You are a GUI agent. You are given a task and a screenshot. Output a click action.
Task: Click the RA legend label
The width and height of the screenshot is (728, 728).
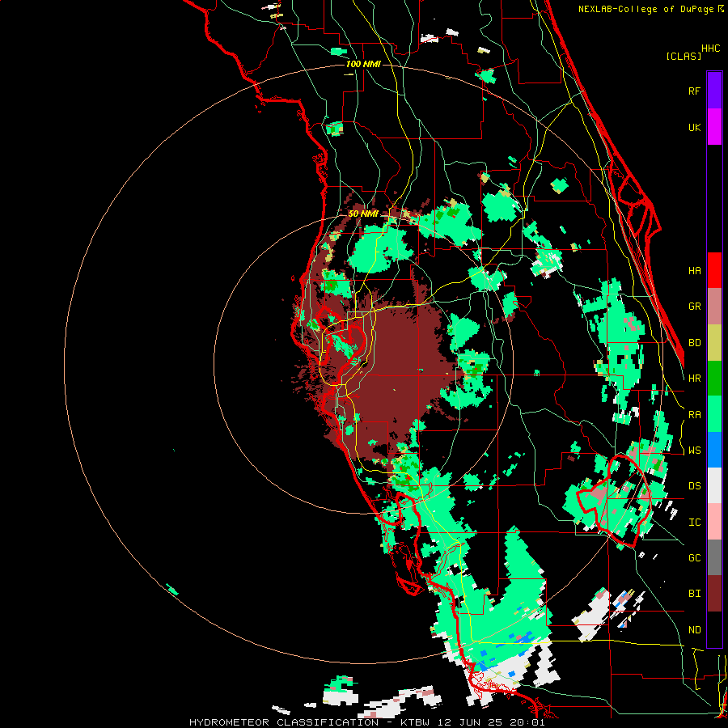tap(694, 415)
